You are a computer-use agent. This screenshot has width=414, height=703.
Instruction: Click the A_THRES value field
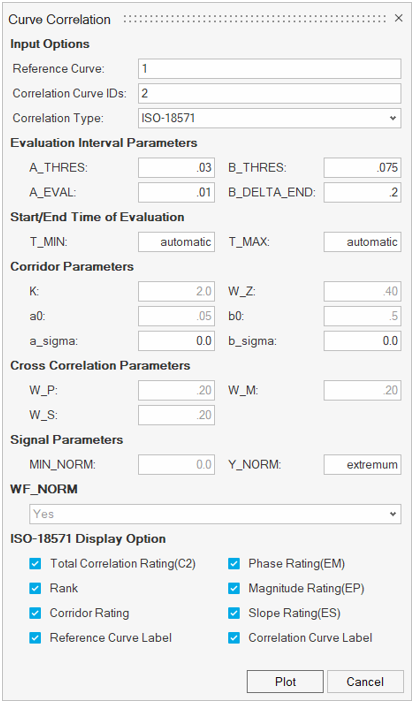(176, 168)
